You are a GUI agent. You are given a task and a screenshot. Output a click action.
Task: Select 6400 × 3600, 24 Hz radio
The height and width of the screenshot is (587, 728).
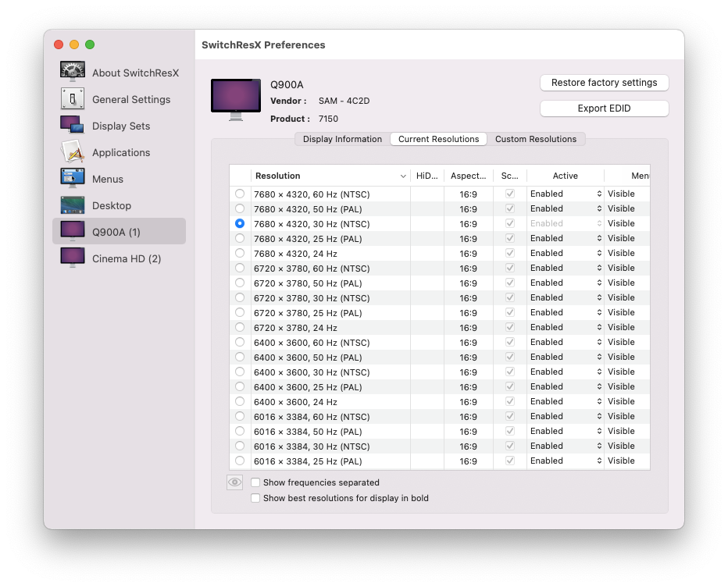[x=240, y=401]
